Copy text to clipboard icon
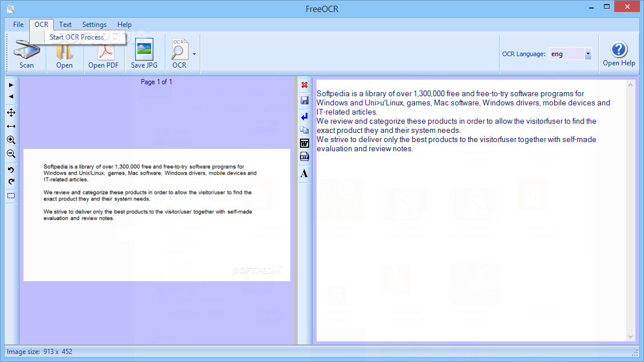 (305, 130)
